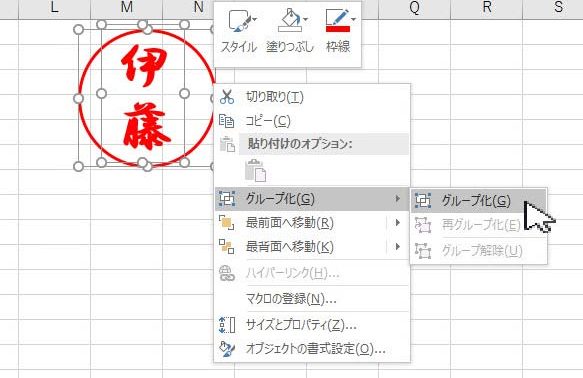Image resolution: width=583 pixels, height=378 pixels.
Task: Click the regroup icon in submenu
Action: click(x=423, y=225)
